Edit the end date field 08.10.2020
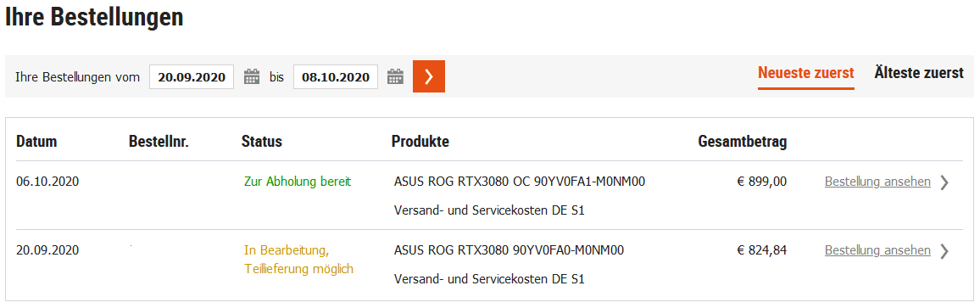Image resolution: width=980 pixels, height=308 pixels. click(336, 77)
